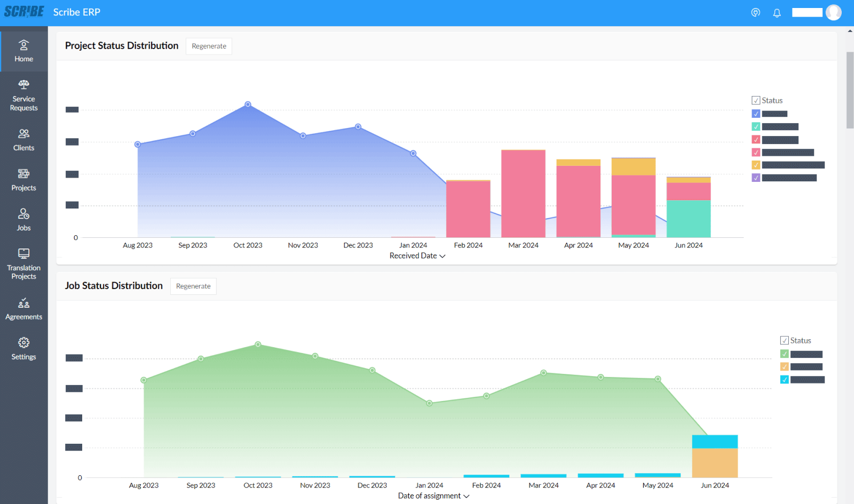Viewport: 854px width, 504px height.
Task: Go to the Jobs icon in sidebar
Action: (x=23, y=214)
